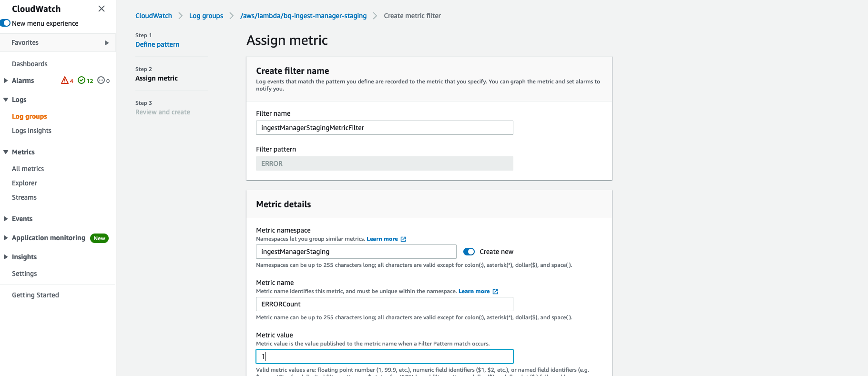Click the green New badge
The image size is (868, 376).
(99, 238)
